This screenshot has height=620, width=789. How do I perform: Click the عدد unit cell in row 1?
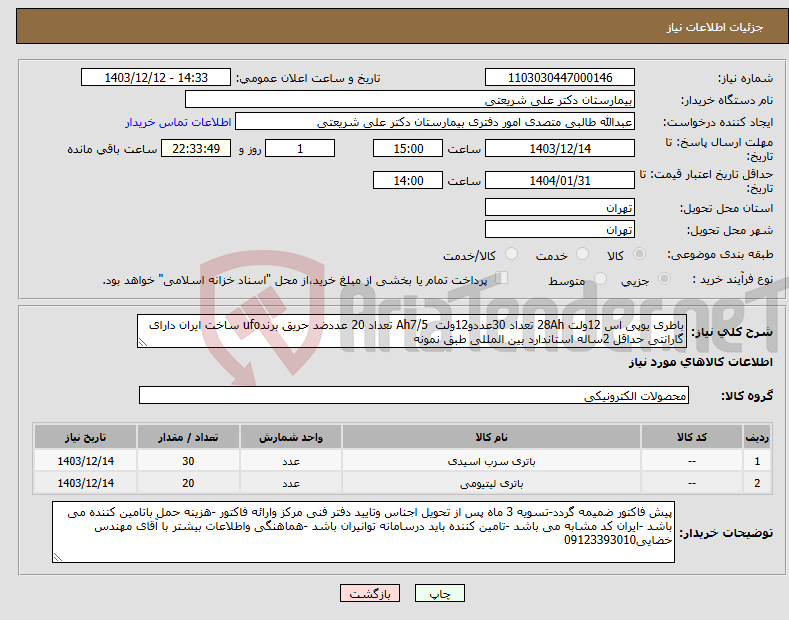click(291, 461)
